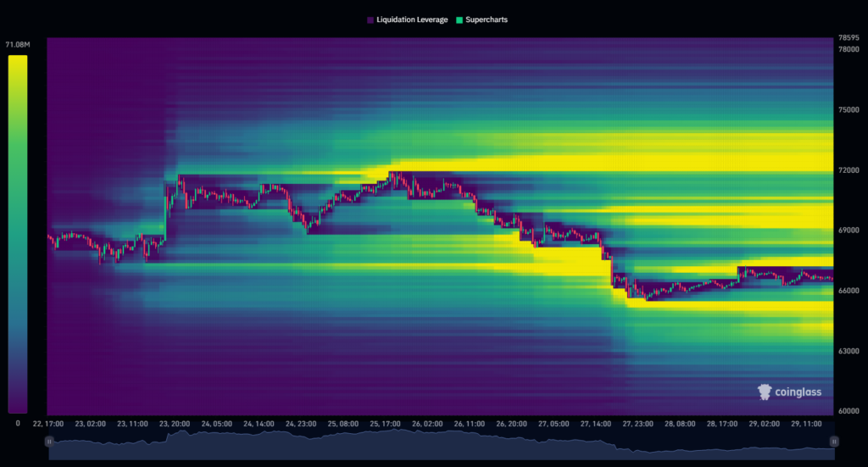Click the coinglass logo icon

point(765,392)
